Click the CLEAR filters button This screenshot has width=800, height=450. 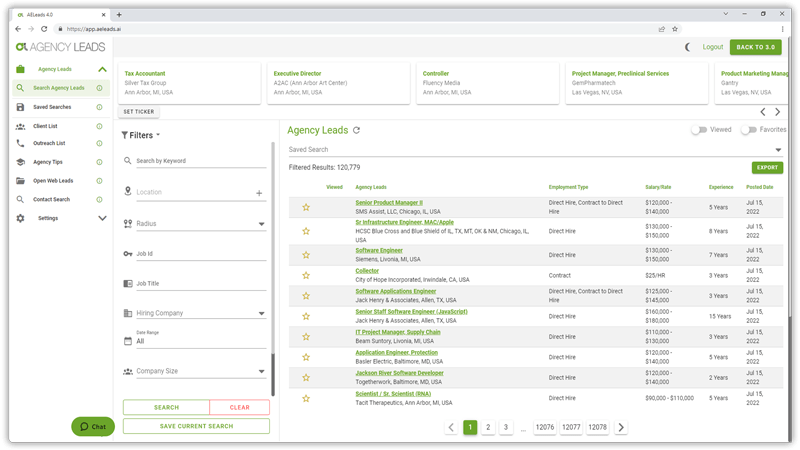[239, 407]
